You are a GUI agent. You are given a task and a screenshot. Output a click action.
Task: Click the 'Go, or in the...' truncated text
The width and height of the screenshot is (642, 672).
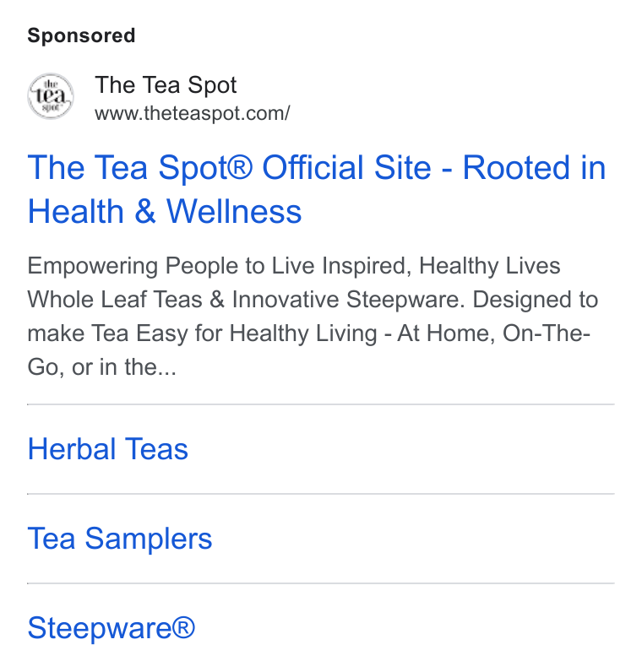[102, 367]
